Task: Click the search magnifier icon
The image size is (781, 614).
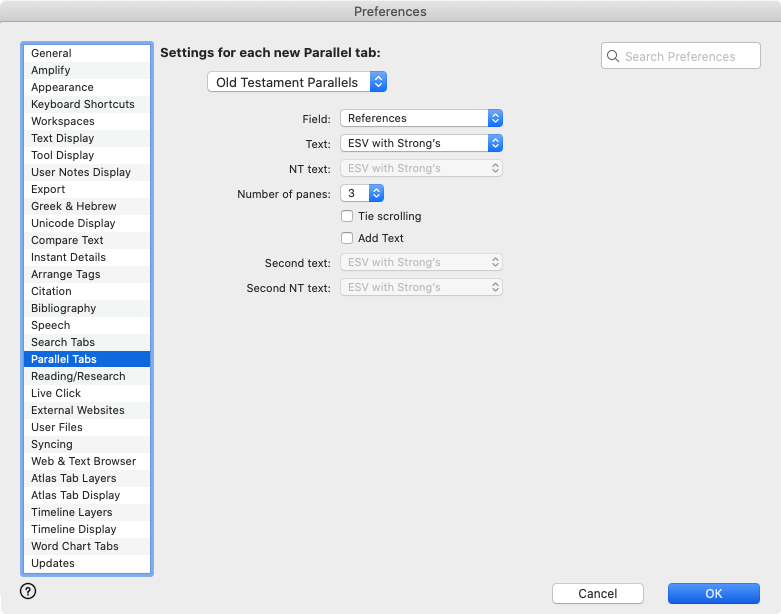Action: [613, 57]
